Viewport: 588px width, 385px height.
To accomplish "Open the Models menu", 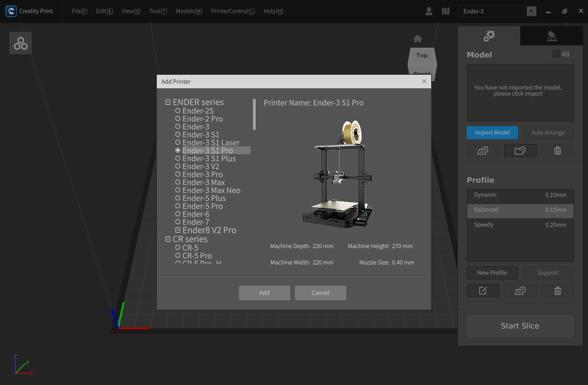I will tap(189, 11).
